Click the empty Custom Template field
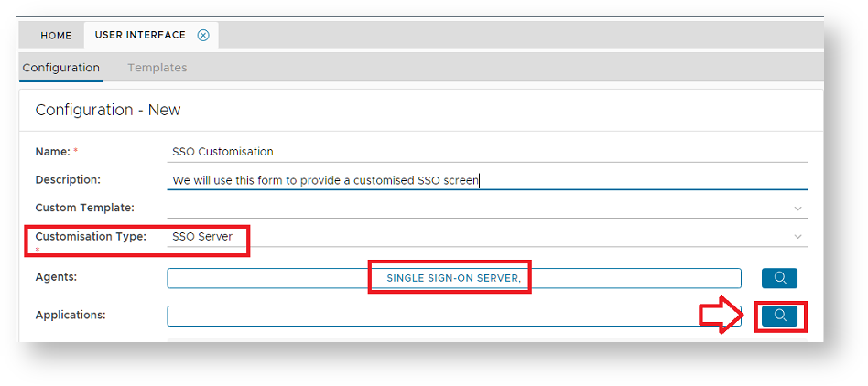Screen dimensions: 868x386 point(476,209)
